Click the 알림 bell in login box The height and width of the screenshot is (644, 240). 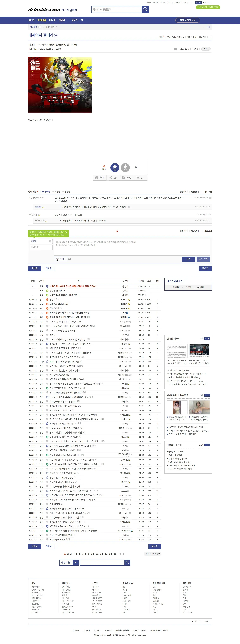point(200,288)
